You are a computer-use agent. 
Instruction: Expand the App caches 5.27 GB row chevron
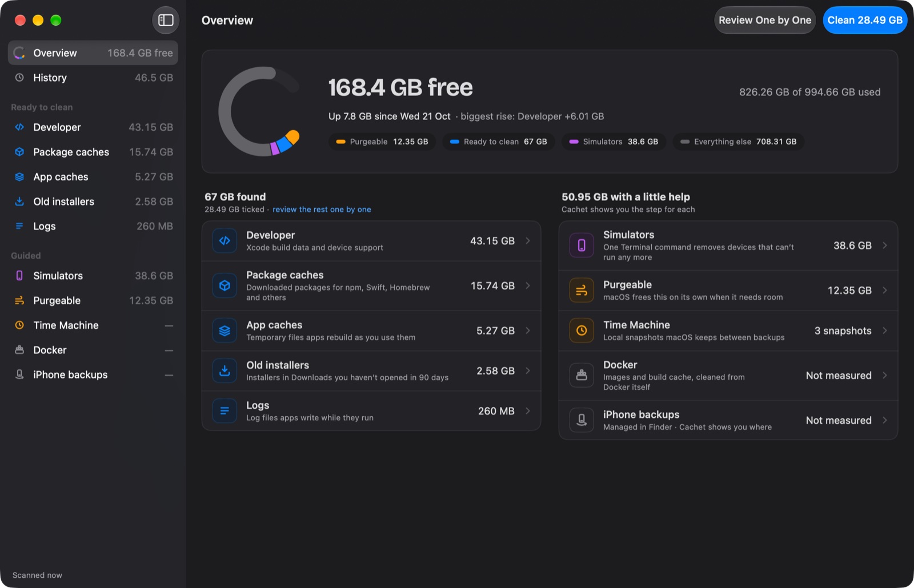[x=528, y=331]
